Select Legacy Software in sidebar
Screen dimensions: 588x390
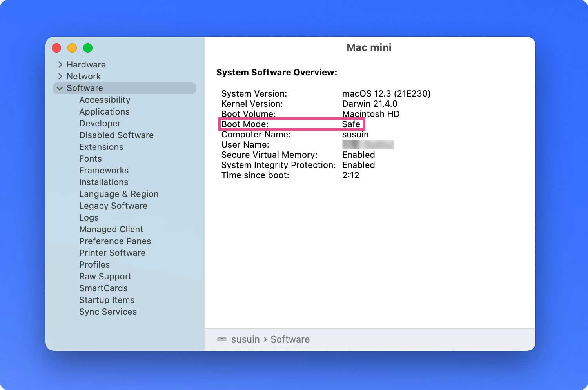[113, 206]
